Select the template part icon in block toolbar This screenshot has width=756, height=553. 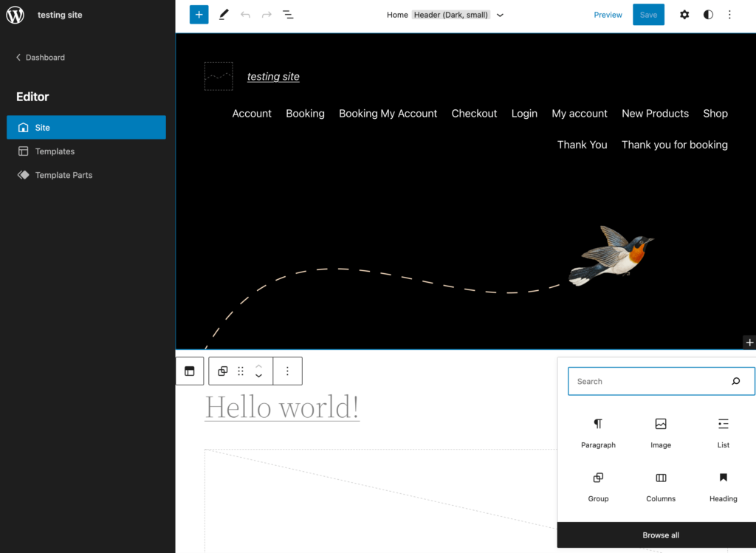pyautogui.click(x=190, y=371)
